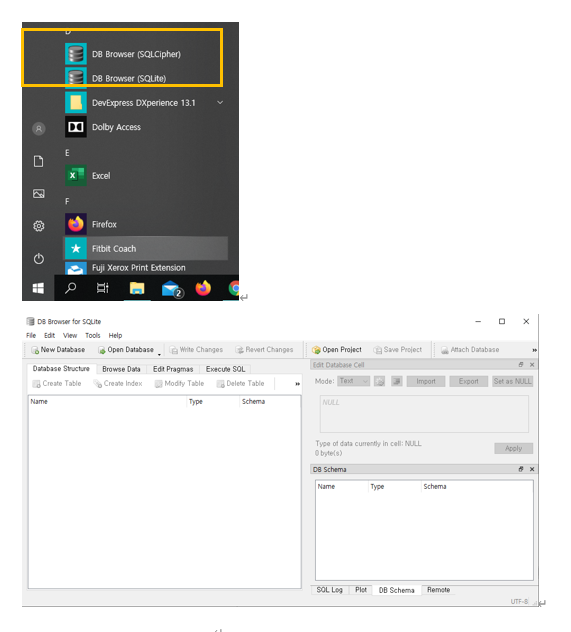Switch to the Execute SQL tab

pyautogui.click(x=225, y=369)
